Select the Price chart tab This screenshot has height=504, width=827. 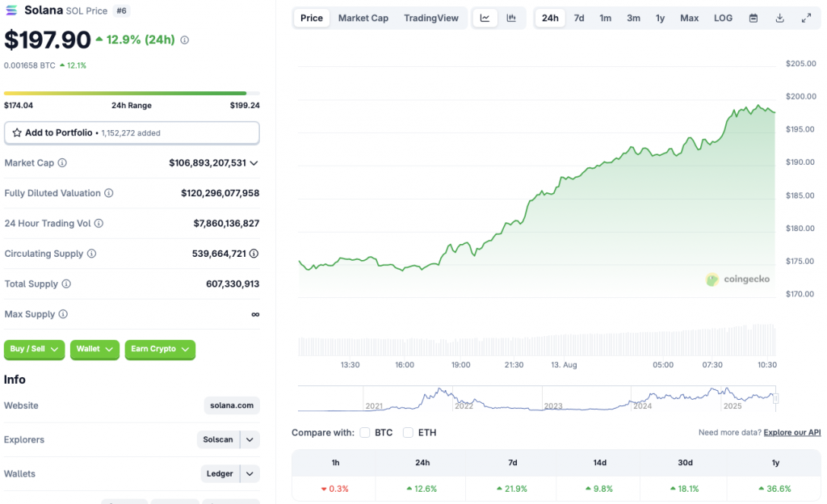(x=312, y=18)
